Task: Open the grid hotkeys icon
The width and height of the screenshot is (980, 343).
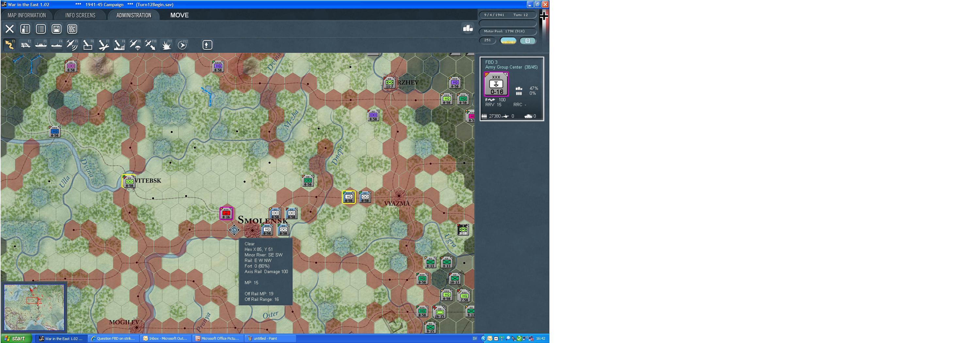Action: click(72, 29)
